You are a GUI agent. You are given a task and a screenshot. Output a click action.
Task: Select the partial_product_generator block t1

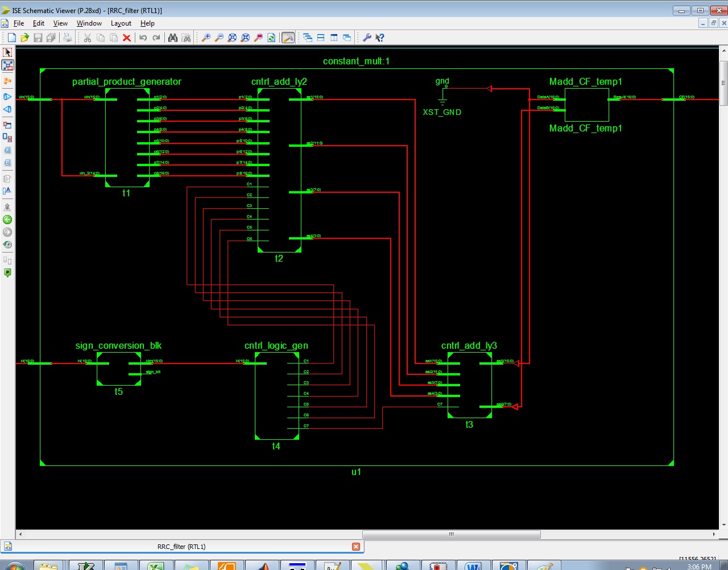click(x=127, y=137)
